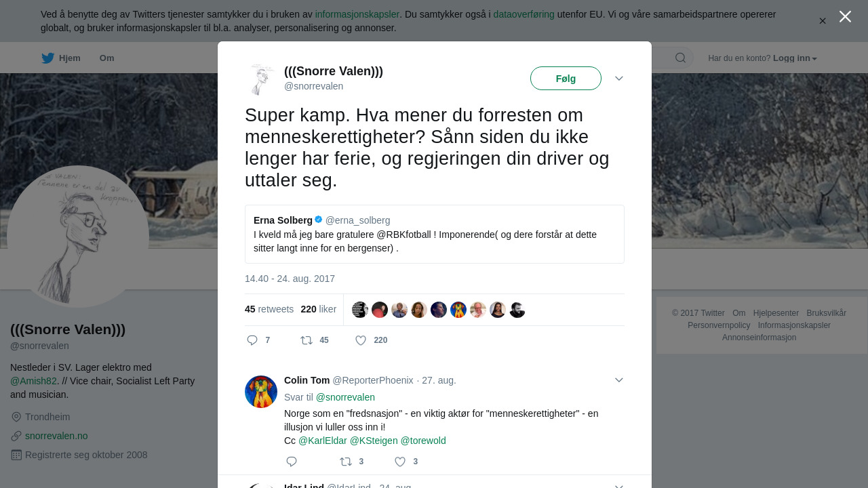Viewport: 868px width, 488px height.
Task: View the 220 liker list
Action: tap(319, 309)
